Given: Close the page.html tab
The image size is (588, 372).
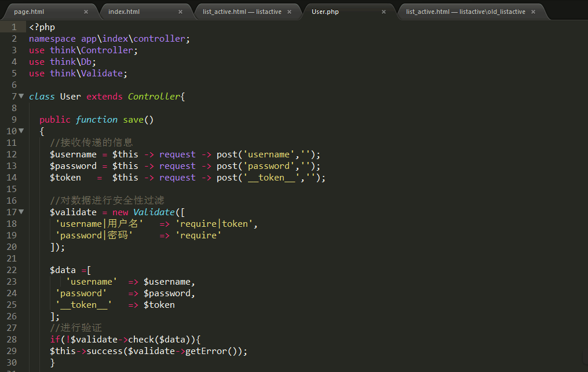Looking at the screenshot, I should point(86,12).
